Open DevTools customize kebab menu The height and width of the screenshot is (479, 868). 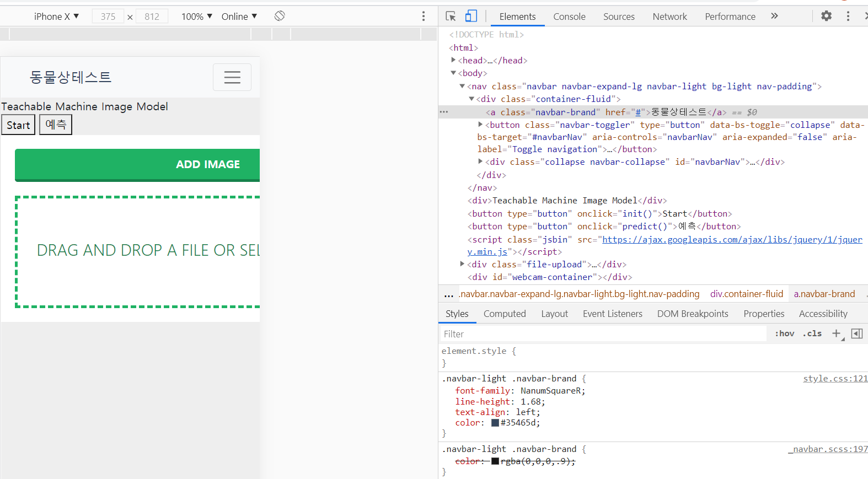tap(848, 16)
